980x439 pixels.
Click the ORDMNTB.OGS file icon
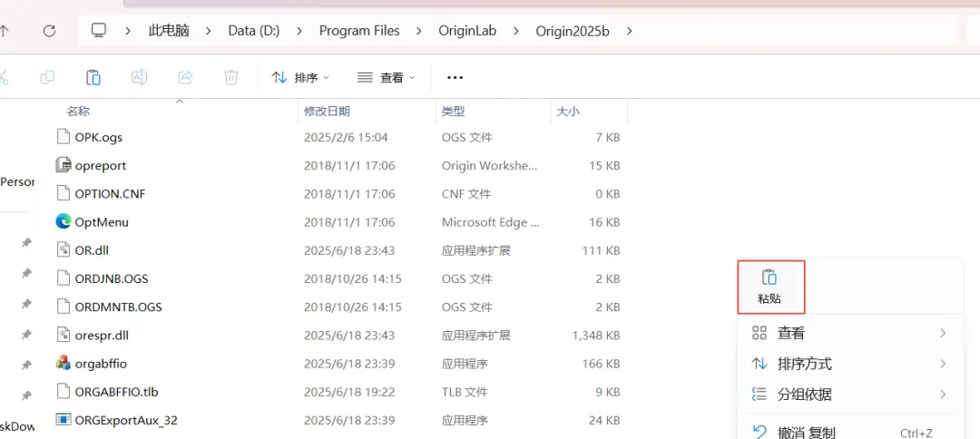click(63, 307)
